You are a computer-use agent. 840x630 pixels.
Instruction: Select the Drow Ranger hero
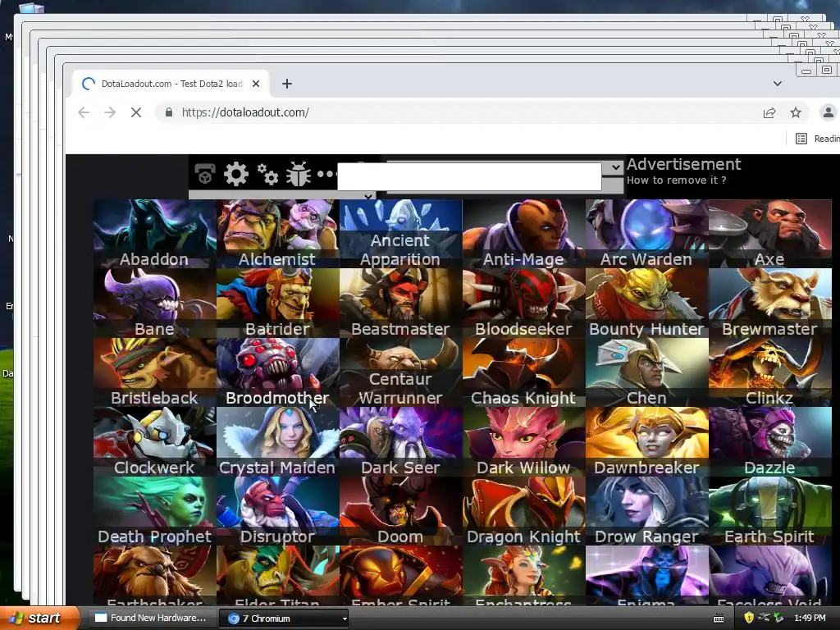(646, 510)
